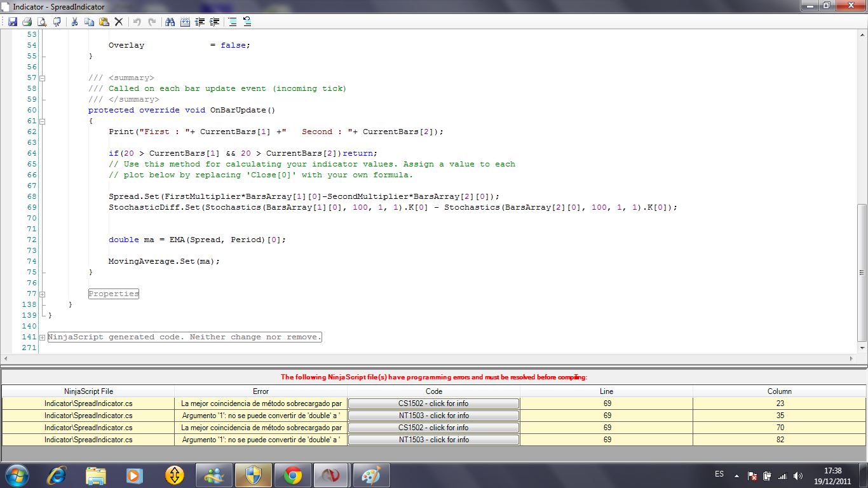Image resolution: width=868 pixels, height=488 pixels.
Task: Click the MovingAverage.Set(ma) line
Action: coord(165,262)
